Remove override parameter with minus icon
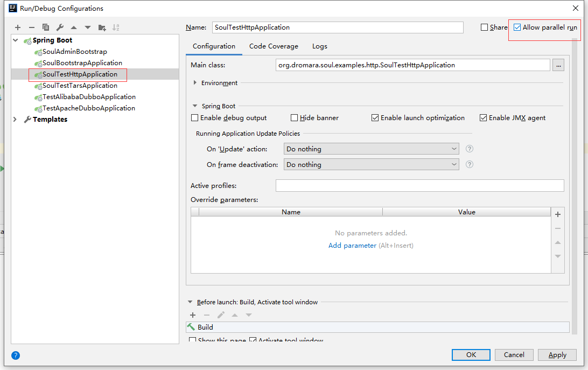The image size is (588, 370). [x=558, y=228]
